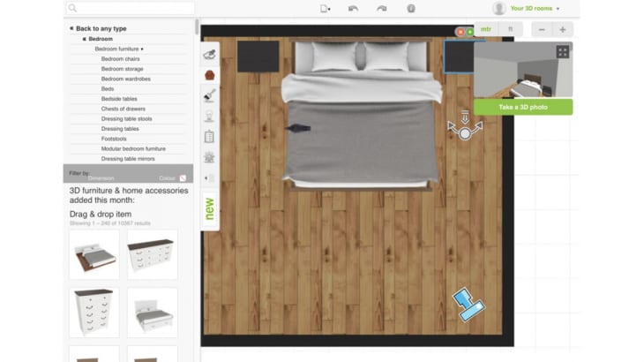
Task: Select the room construction tool icon
Action: coord(209,54)
